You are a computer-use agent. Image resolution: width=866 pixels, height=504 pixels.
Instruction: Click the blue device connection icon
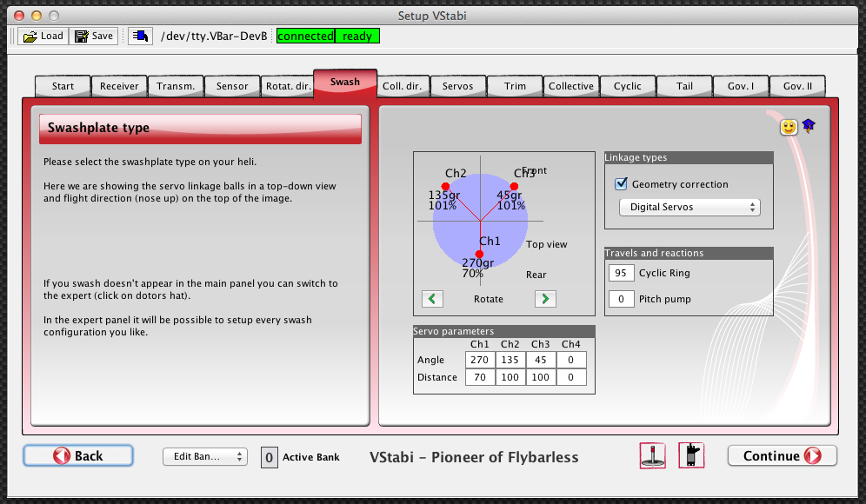[140, 36]
